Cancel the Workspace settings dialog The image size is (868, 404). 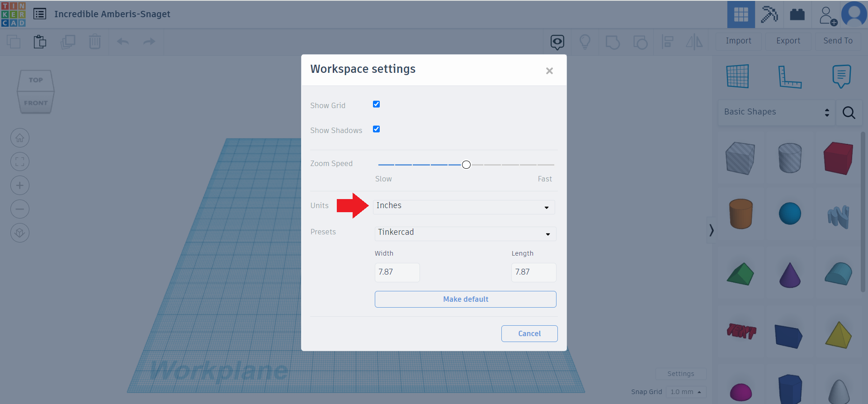(x=529, y=334)
